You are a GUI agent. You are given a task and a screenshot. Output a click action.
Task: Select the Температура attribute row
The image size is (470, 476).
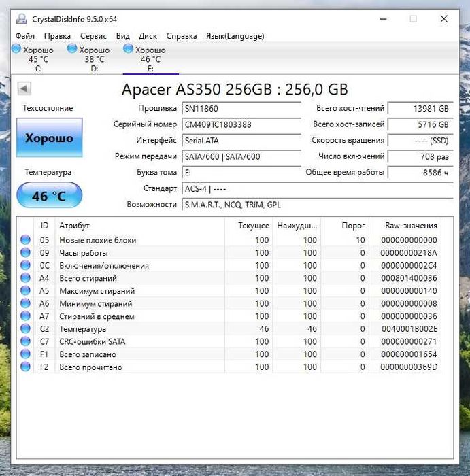pyautogui.click(x=229, y=328)
